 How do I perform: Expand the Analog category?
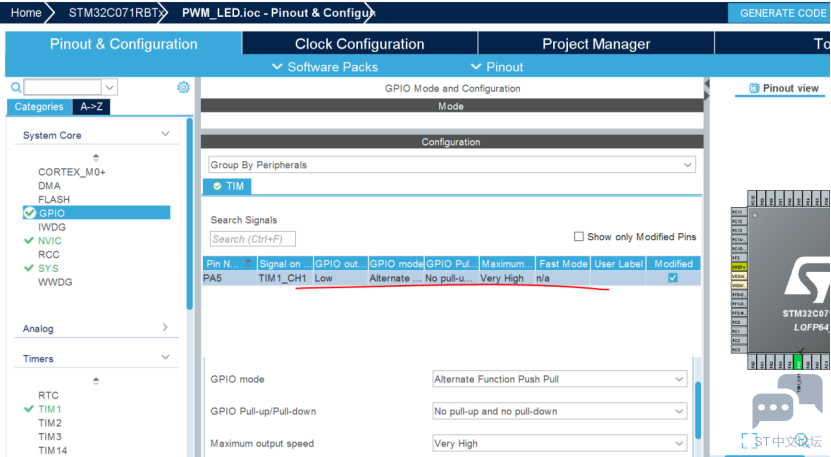165,328
